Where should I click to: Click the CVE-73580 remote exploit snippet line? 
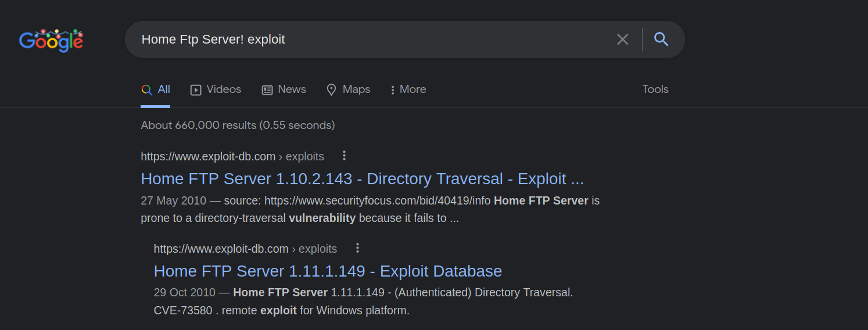pyautogui.click(x=281, y=310)
